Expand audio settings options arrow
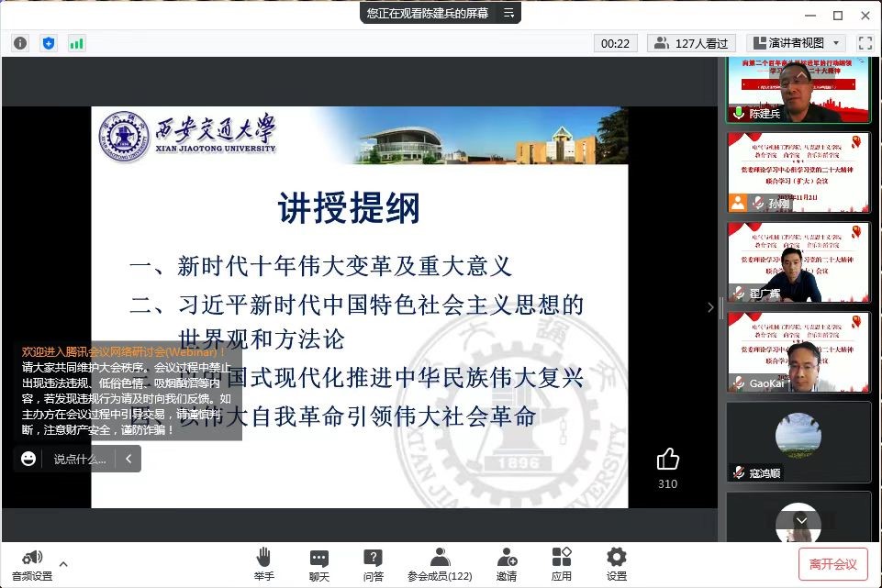The image size is (882, 588). (63, 563)
